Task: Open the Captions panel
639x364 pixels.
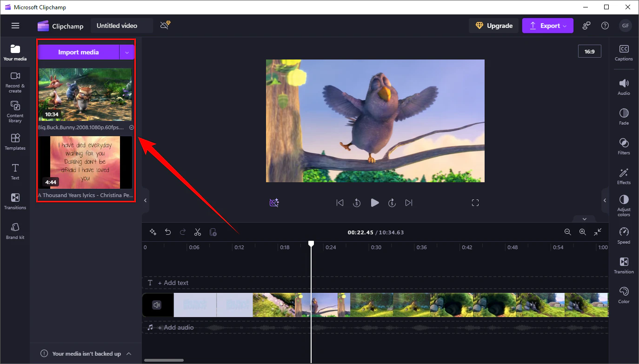Action: click(x=624, y=53)
